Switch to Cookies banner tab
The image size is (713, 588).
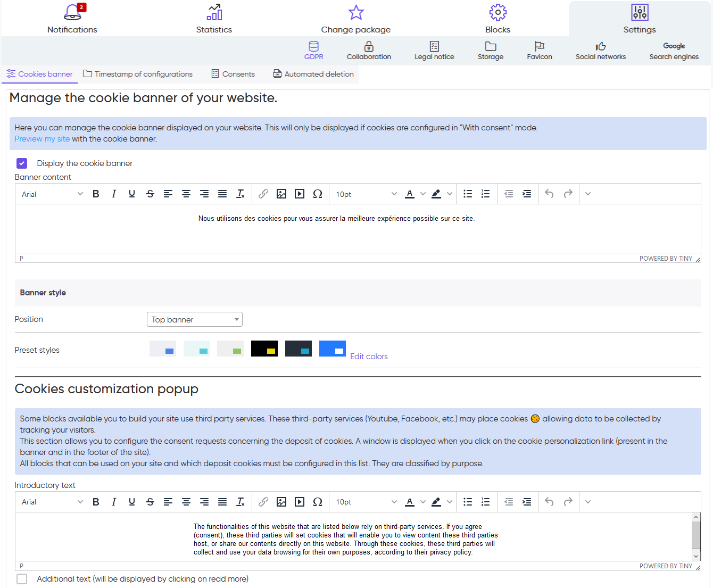click(40, 74)
